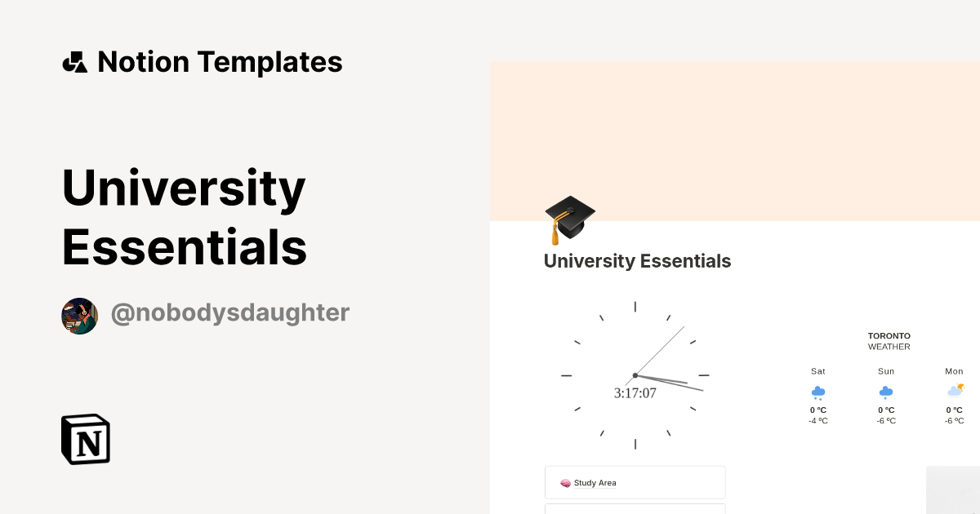Click the @nobodysdaughter profile avatar
Image resolution: width=980 pixels, height=514 pixels.
[79, 316]
